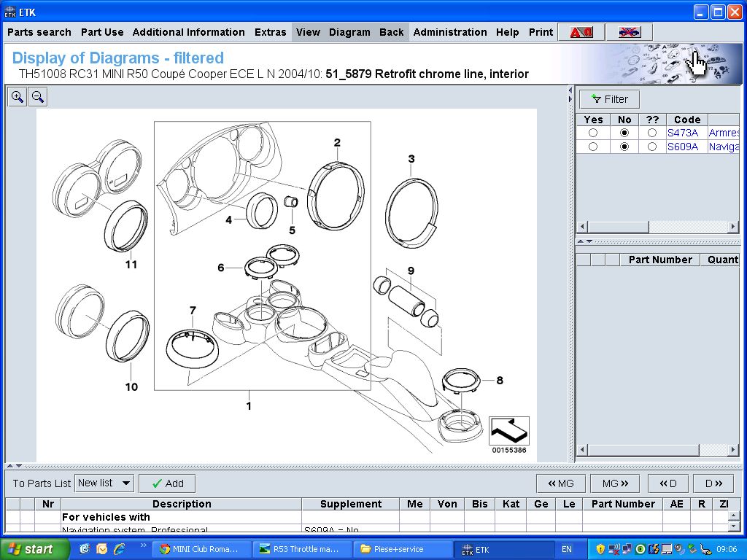Viewport: 747px width, 560px height.
Task: Expand hidden quick launch icons chevron
Action: pos(142,545)
